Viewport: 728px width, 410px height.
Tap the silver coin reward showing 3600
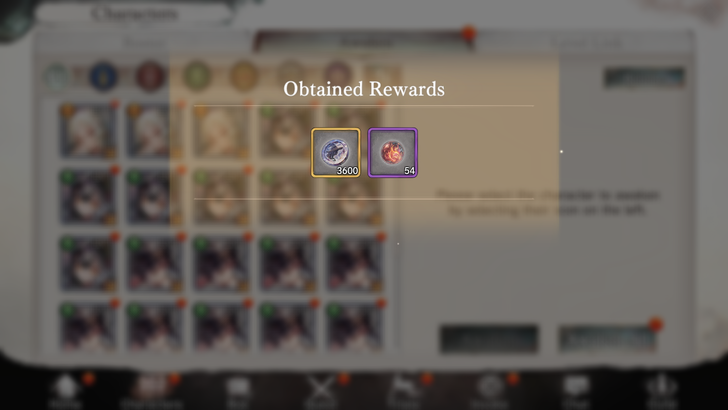[x=336, y=153]
